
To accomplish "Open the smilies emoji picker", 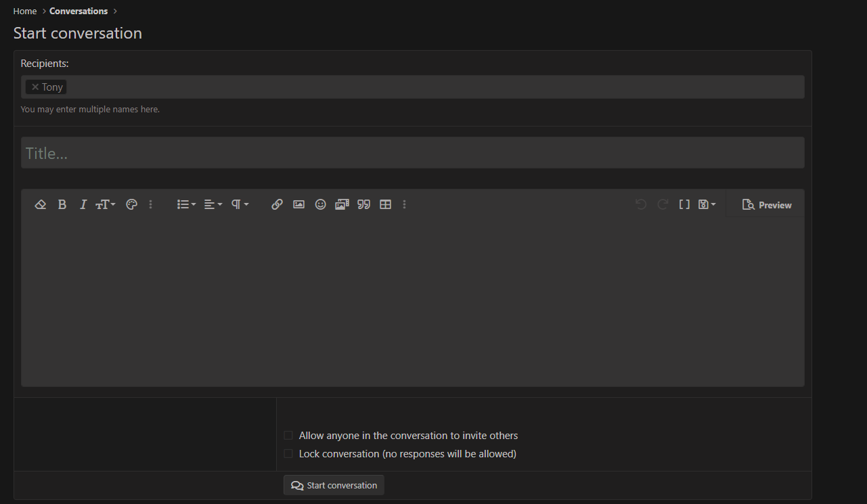I will point(321,204).
